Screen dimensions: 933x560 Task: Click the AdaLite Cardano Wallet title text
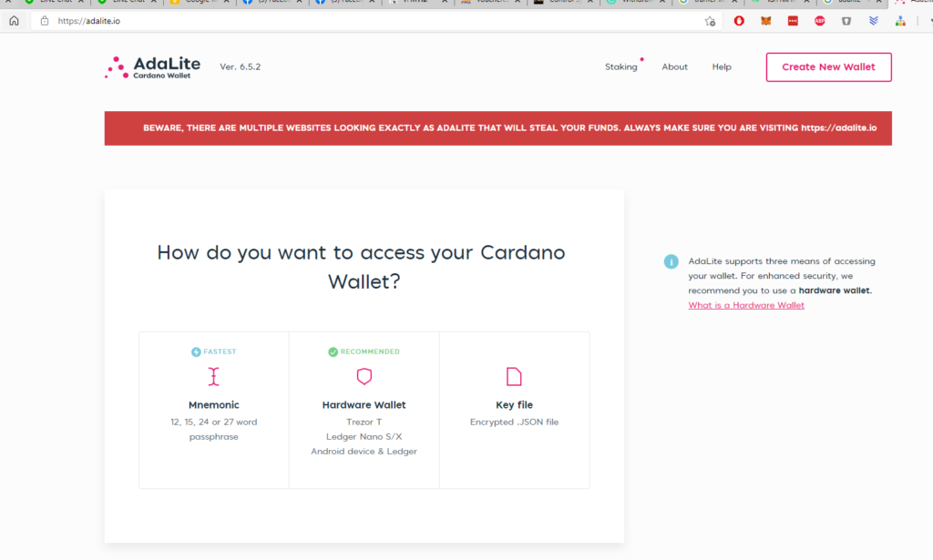(167, 67)
